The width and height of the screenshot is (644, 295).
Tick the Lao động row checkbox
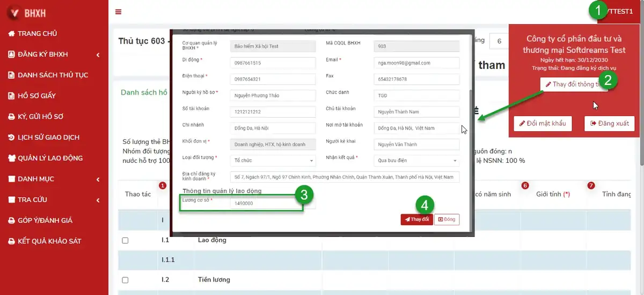(x=125, y=240)
